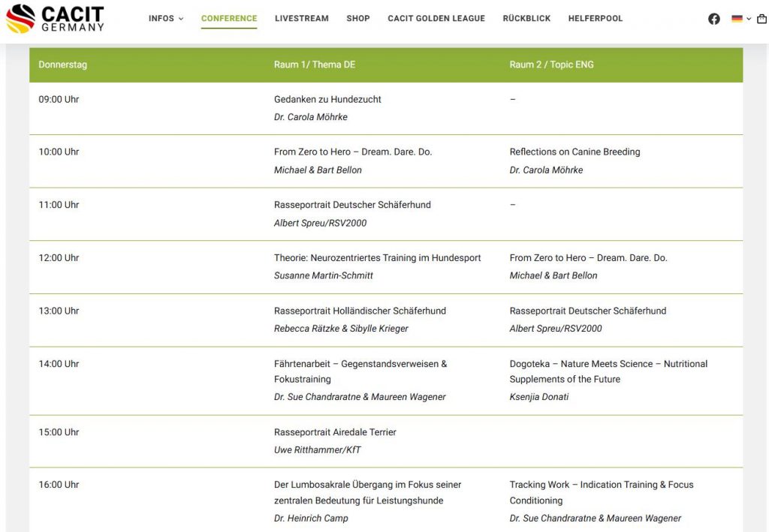This screenshot has height=532, width=769.
Task: Select the Rasseportrait Airedale Terrier session
Action: (x=335, y=432)
